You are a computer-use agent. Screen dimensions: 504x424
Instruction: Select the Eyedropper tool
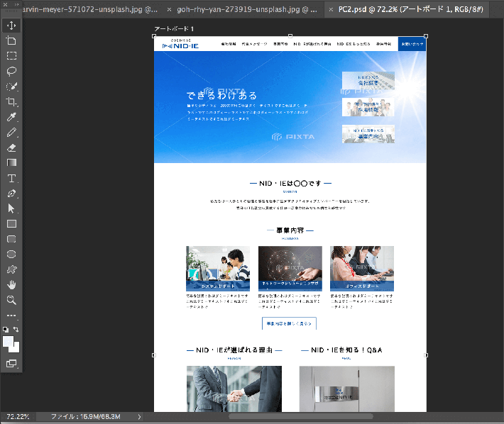11,117
